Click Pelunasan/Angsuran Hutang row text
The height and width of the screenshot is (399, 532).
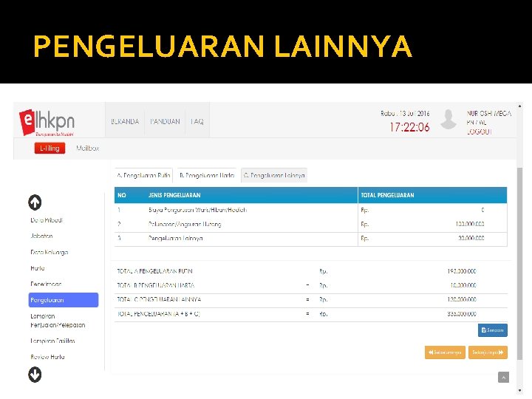(185, 225)
